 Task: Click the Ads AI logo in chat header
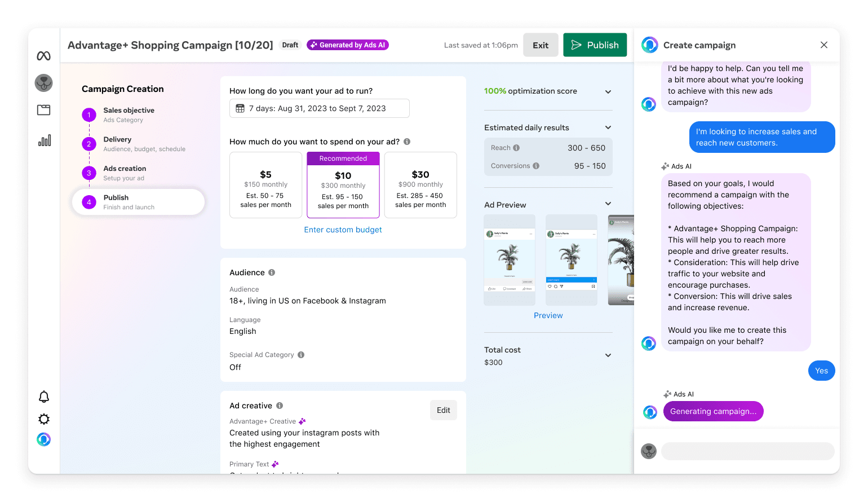click(650, 45)
